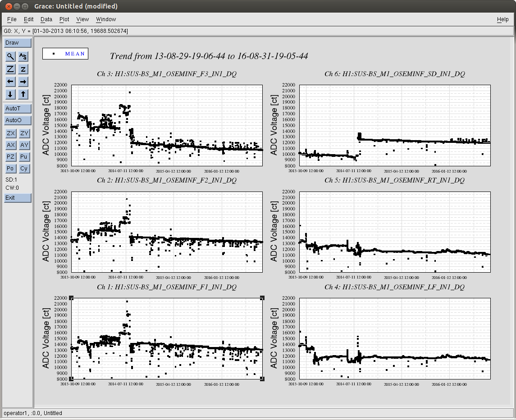This screenshot has height=420, width=516.
Task: Click the autoscale (AS) icon
Action: (x=23, y=56)
